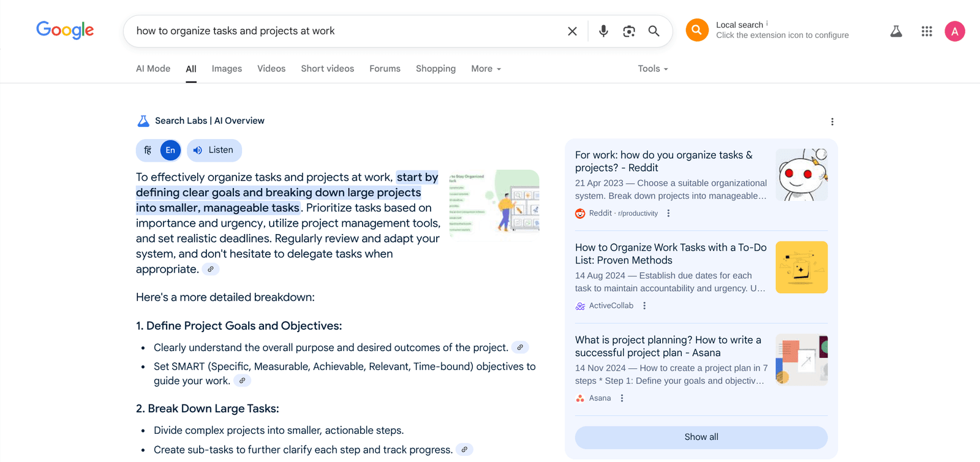This screenshot has height=462, width=980.
Task: Open the account profile avatar
Action: tap(955, 31)
